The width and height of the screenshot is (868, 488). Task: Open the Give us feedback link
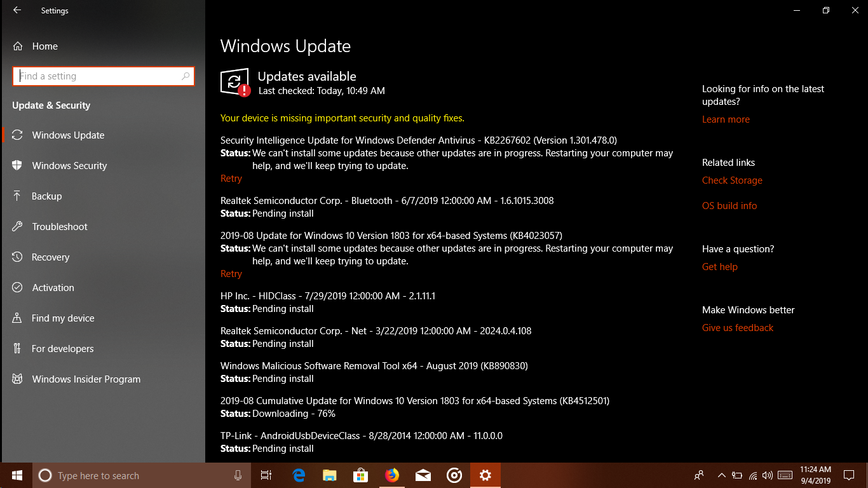(738, 328)
